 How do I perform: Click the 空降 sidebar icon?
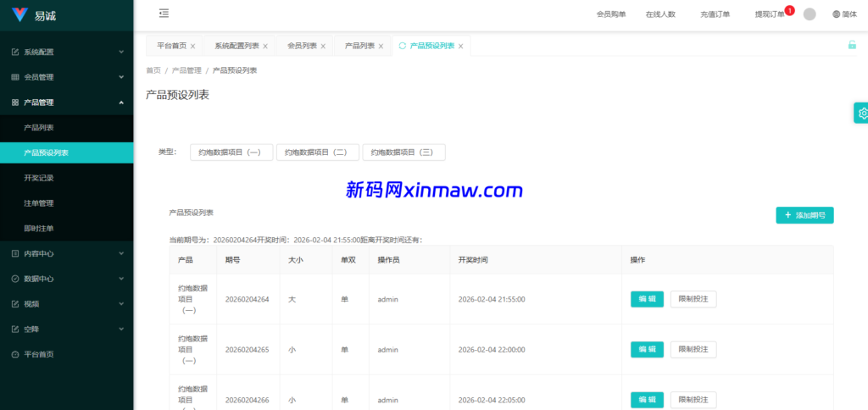pos(15,330)
